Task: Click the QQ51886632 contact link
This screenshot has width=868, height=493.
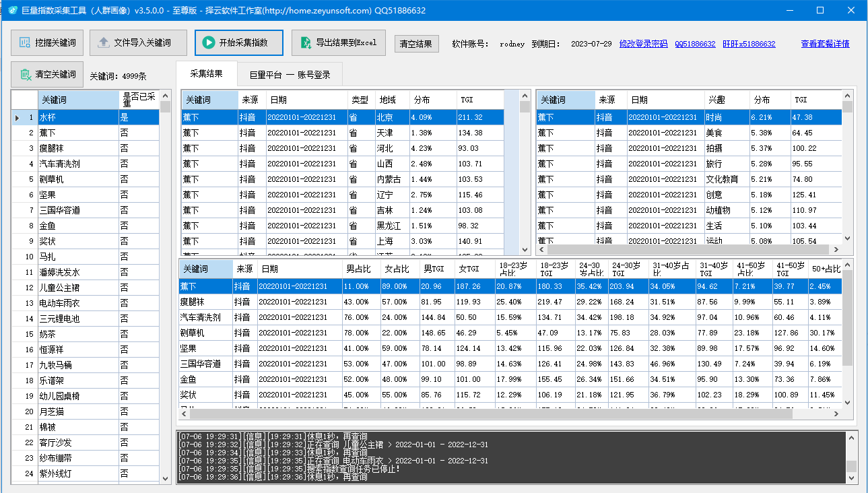Action: 695,44
